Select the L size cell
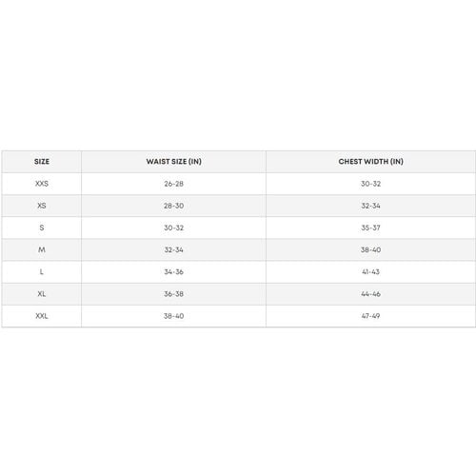The width and height of the screenshot is (476, 476). (x=42, y=272)
